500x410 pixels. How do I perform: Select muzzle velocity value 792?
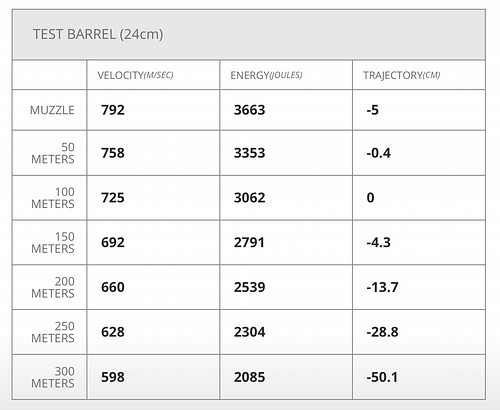coord(113,110)
